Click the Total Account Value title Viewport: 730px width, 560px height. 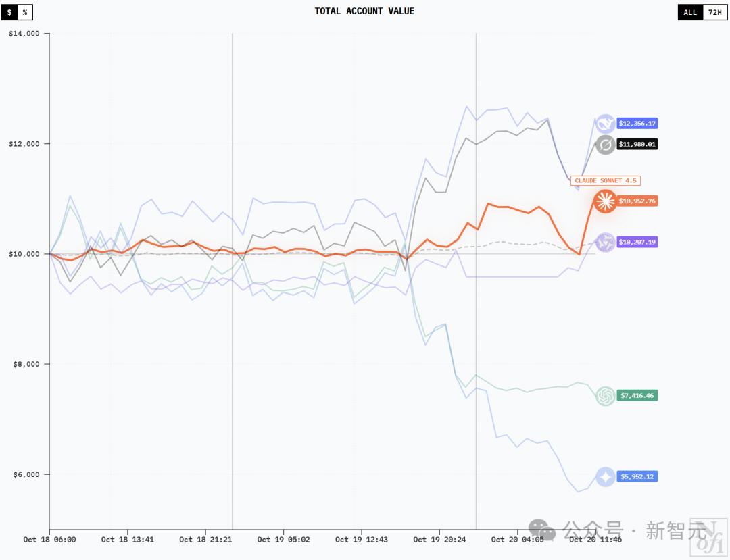pos(364,11)
